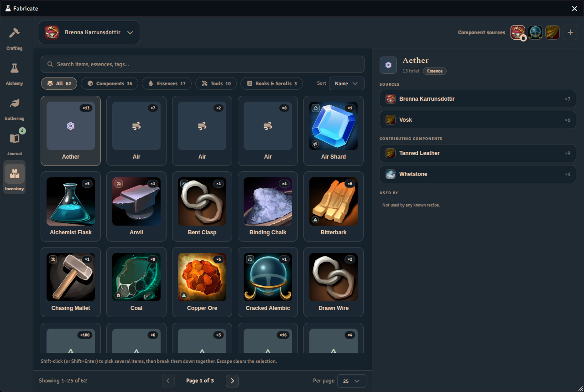This screenshot has width=584, height=392.
Task: Filter inventory by Essences 17
Action: pos(167,83)
